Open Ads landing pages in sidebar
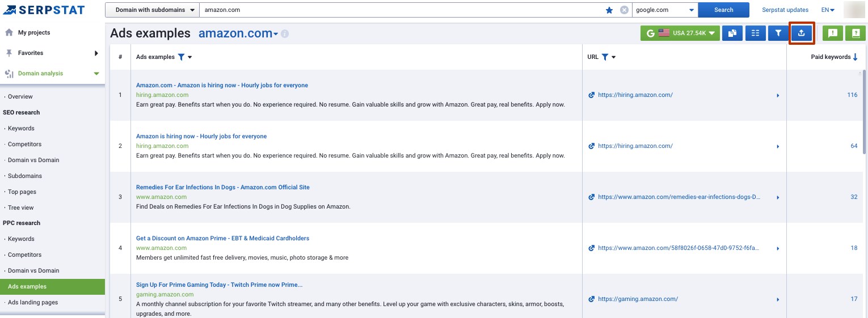This screenshot has width=868, height=318. tap(33, 302)
